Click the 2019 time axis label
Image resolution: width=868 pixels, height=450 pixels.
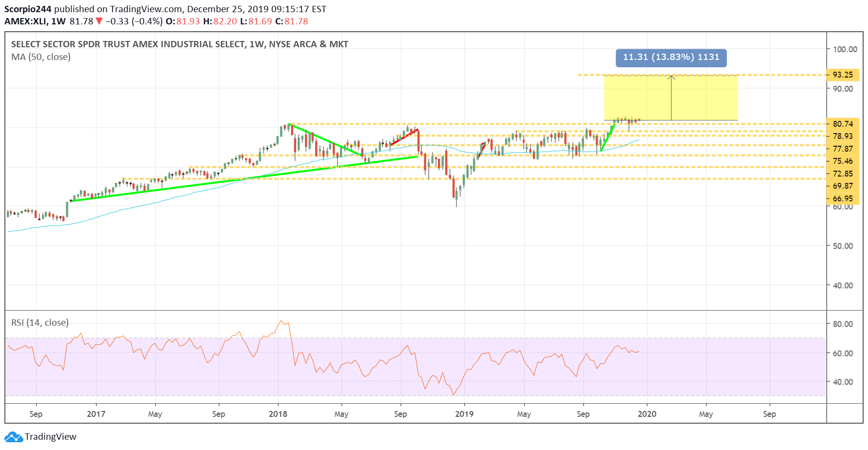click(x=464, y=414)
